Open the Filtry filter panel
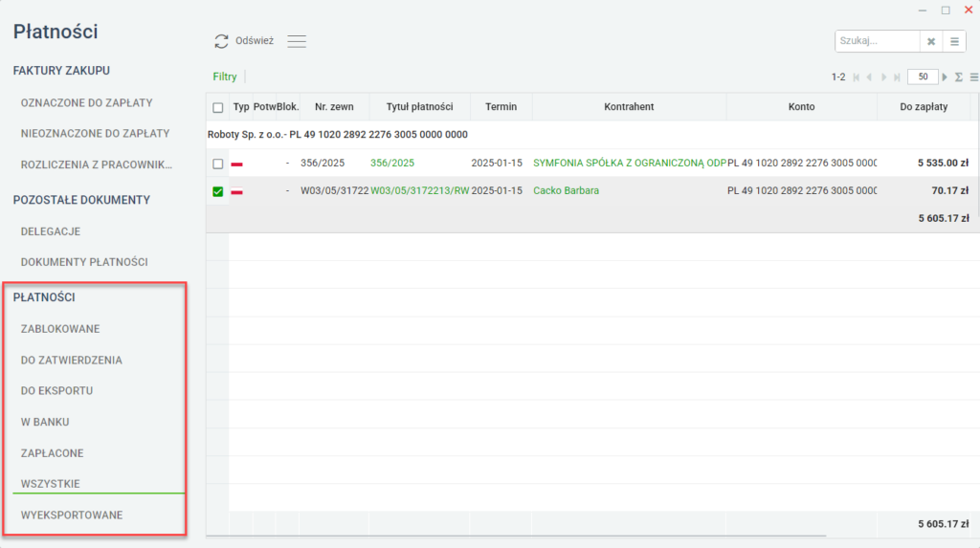980x548 pixels. pyautogui.click(x=224, y=77)
